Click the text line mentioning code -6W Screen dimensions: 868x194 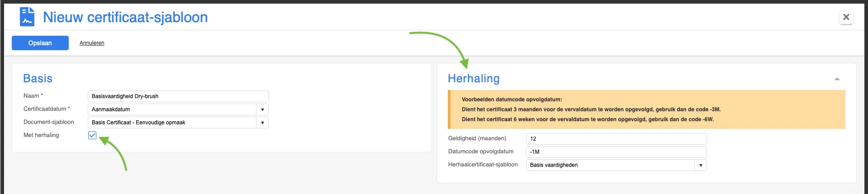(588, 119)
